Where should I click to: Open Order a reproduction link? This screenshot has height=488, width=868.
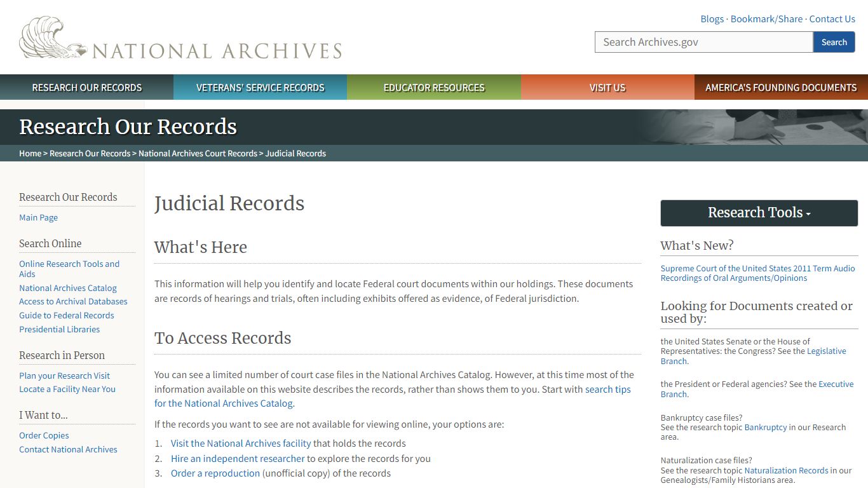click(x=215, y=473)
